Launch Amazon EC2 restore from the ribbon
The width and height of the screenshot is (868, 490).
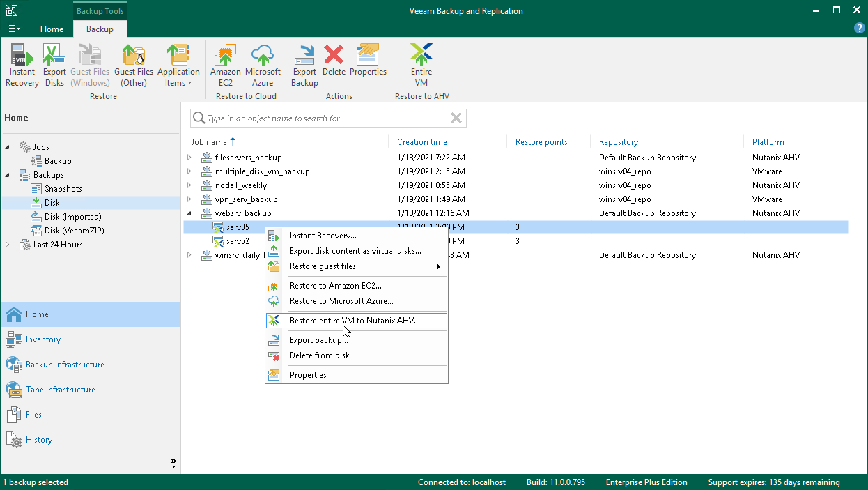pyautogui.click(x=225, y=65)
